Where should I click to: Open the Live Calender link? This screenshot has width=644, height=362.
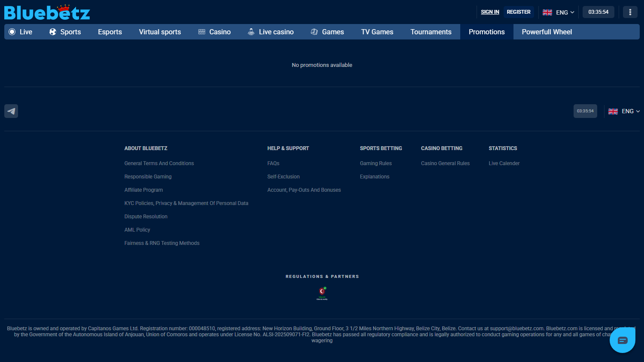pos(504,163)
